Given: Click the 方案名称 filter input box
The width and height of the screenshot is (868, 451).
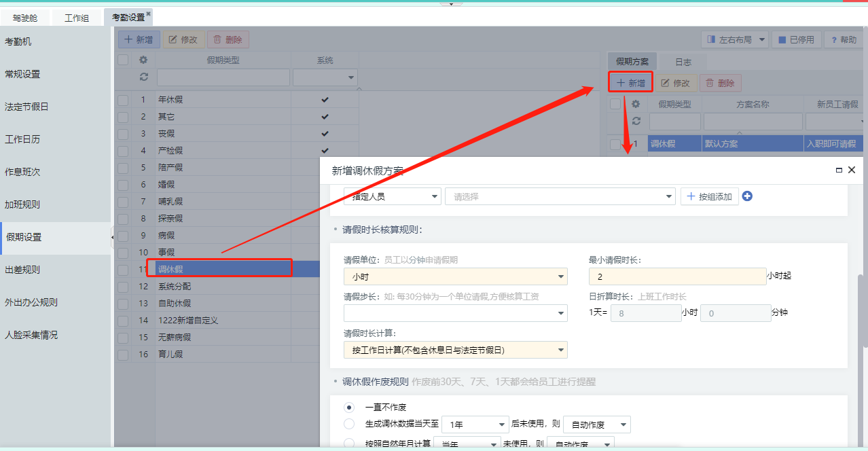Looking at the screenshot, I should [753, 122].
